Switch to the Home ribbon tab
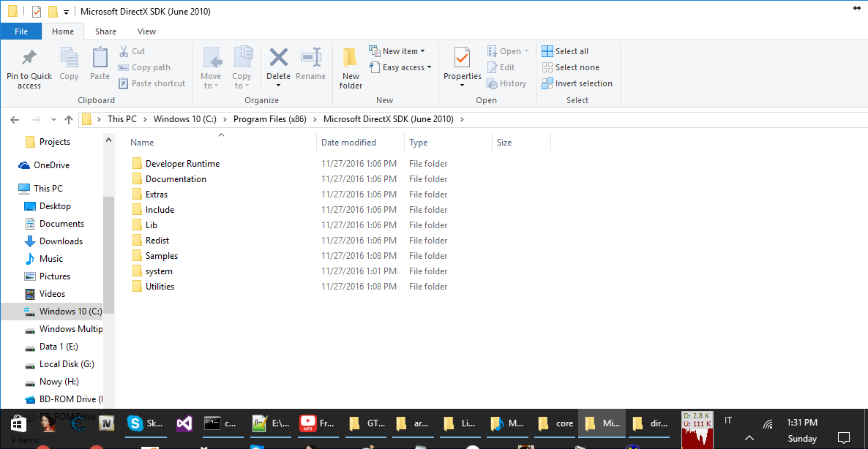868x449 pixels. [62, 31]
